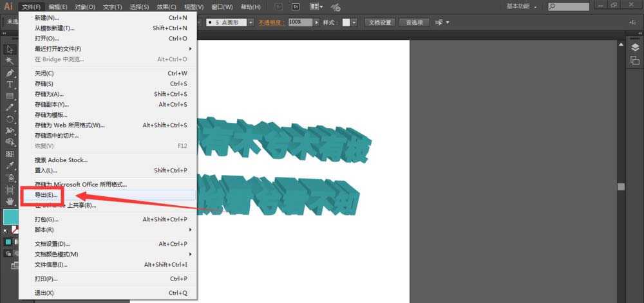644x303 pixels.
Task: Open the Layers panel icon
Action: [x=634, y=47]
